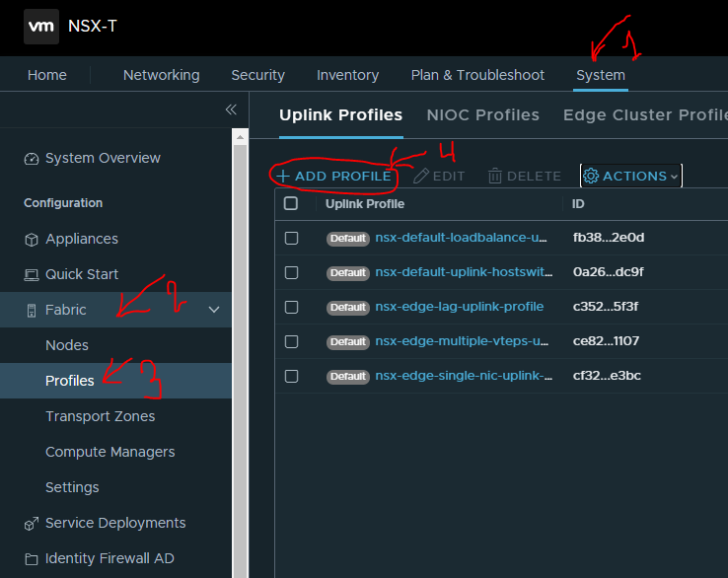Check the box for nsx-edge-single-nic-uplink profile
The image size is (728, 578).
point(291,376)
